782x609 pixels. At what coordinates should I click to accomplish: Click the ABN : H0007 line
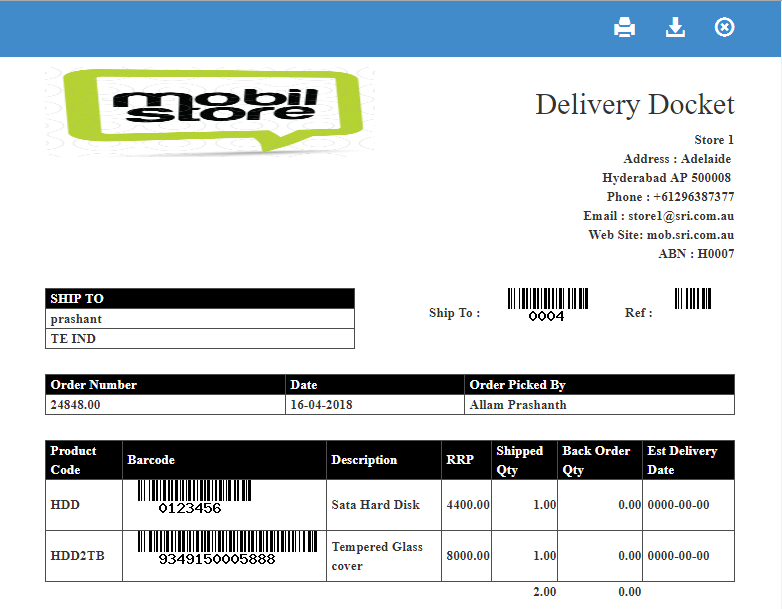(x=696, y=253)
